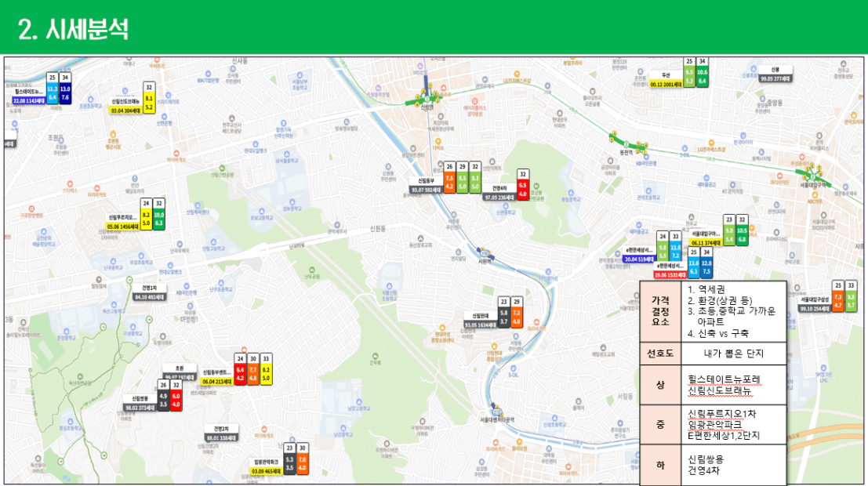Click the 93.07 592세대 신림동부 label

[x=426, y=186]
